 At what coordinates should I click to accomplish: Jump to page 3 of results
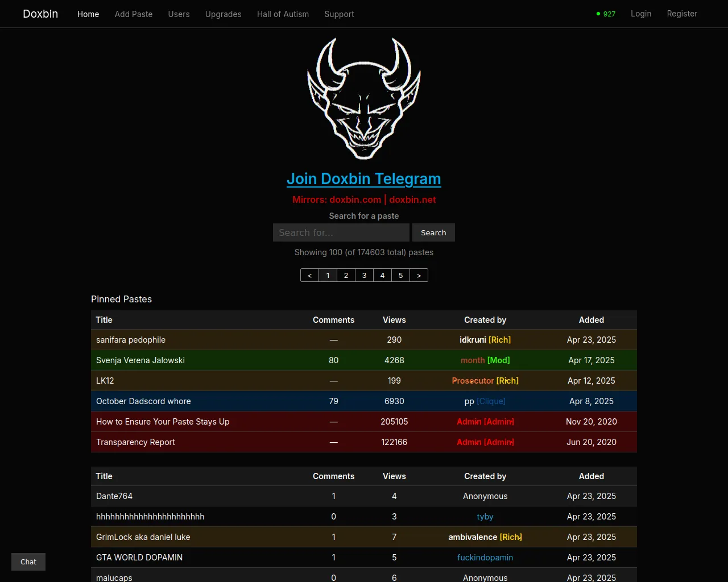point(364,275)
